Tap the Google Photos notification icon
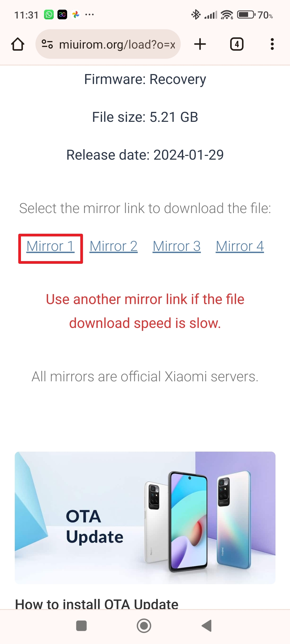The height and width of the screenshot is (644, 290). point(76,14)
